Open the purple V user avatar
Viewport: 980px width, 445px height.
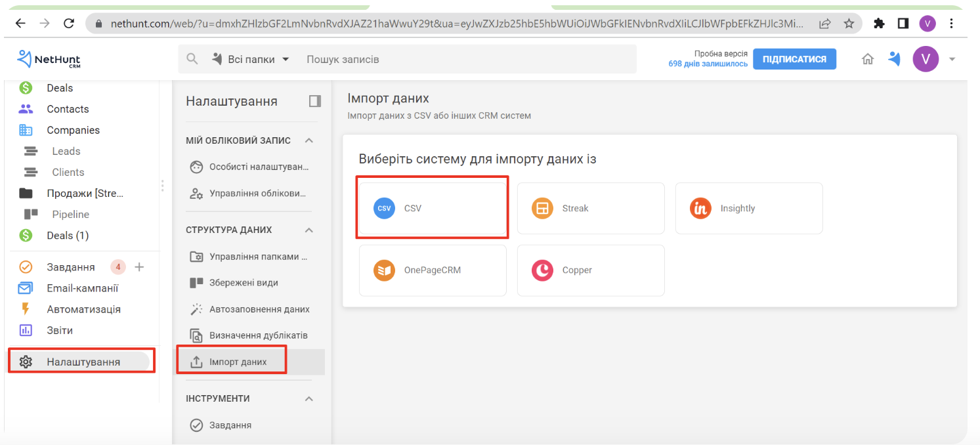[x=926, y=59]
